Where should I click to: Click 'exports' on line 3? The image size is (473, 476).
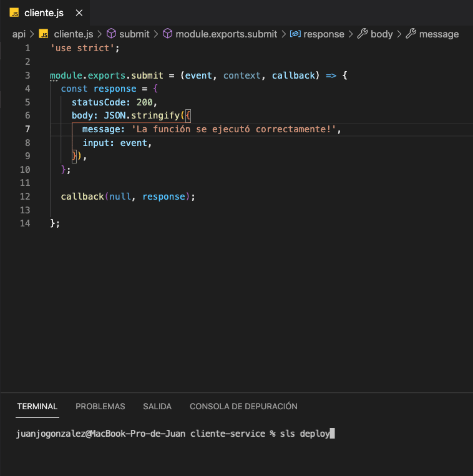click(x=106, y=75)
